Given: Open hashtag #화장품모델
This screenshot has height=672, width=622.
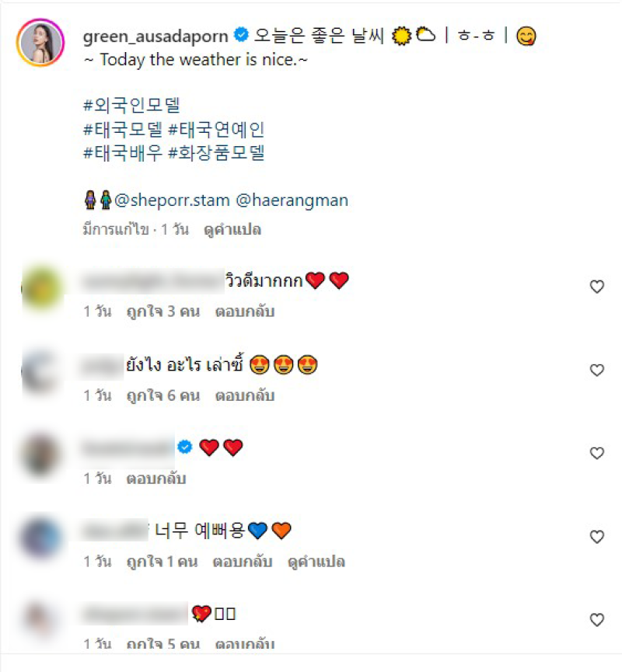Looking at the screenshot, I should [216, 152].
